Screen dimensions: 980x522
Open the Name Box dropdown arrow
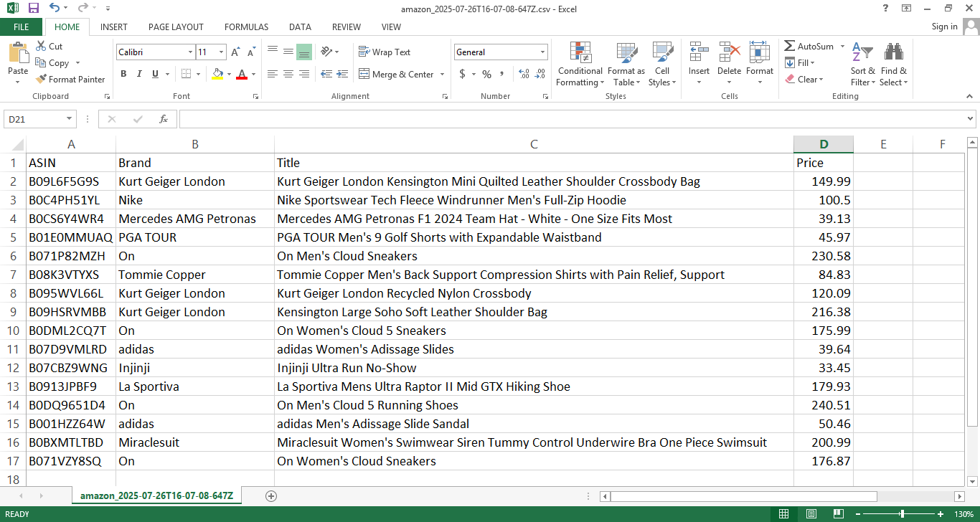click(70, 119)
